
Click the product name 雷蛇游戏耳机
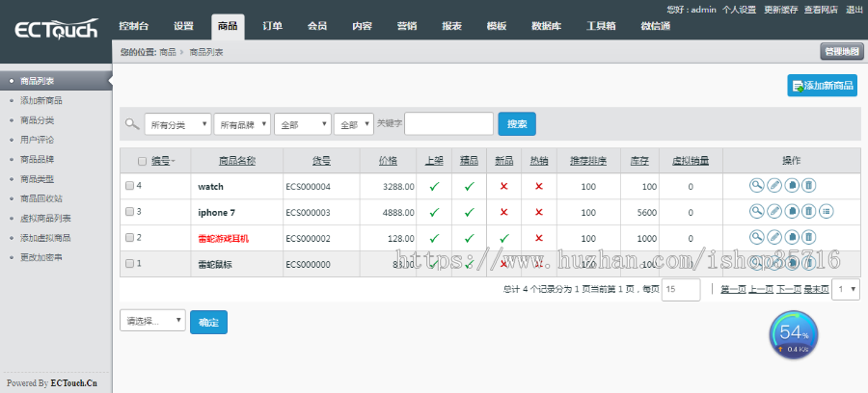[x=223, y=238]
